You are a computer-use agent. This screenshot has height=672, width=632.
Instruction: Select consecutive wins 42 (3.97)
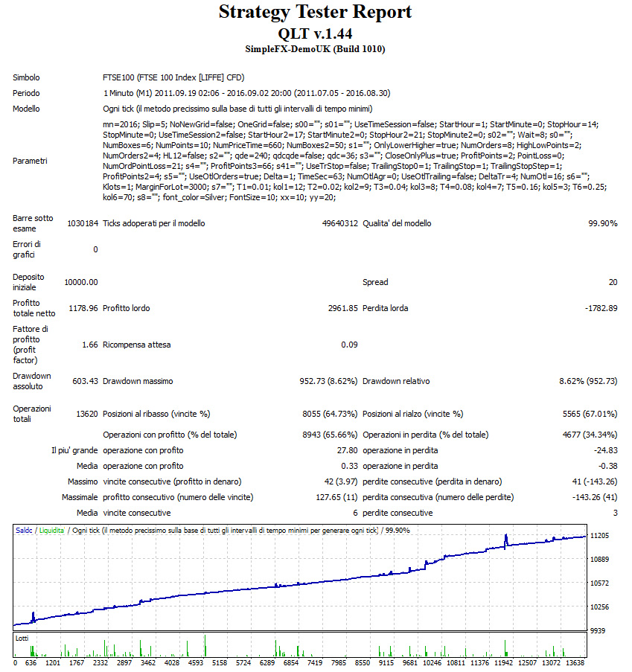coord(341,481)
